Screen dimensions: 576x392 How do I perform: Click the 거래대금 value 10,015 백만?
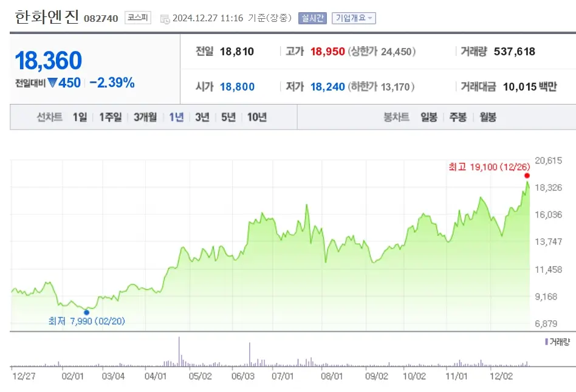[x=530, y=87]
